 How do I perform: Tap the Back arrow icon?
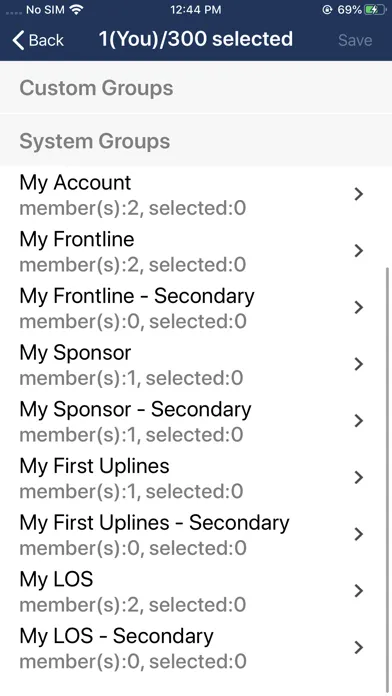pyautogui.click(x=18, y=40)
